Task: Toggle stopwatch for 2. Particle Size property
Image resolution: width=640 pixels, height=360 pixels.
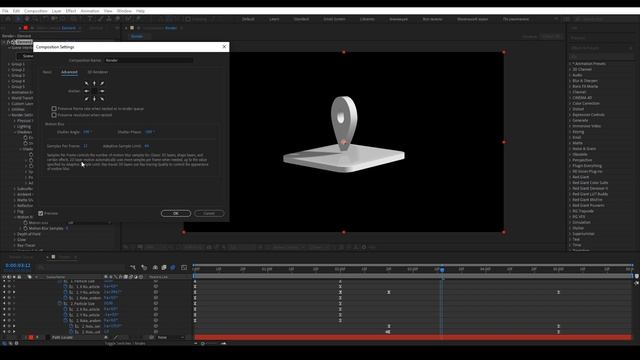Action: click(60, 304)
